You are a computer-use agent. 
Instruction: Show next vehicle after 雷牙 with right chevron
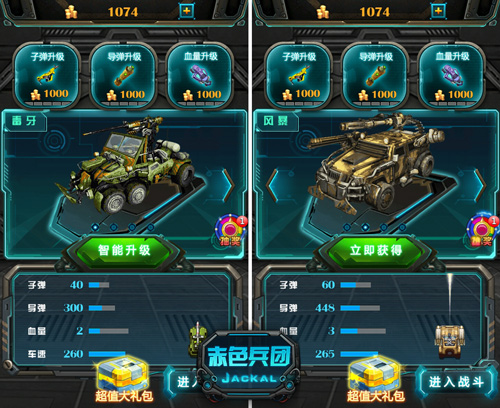point(228,185)
